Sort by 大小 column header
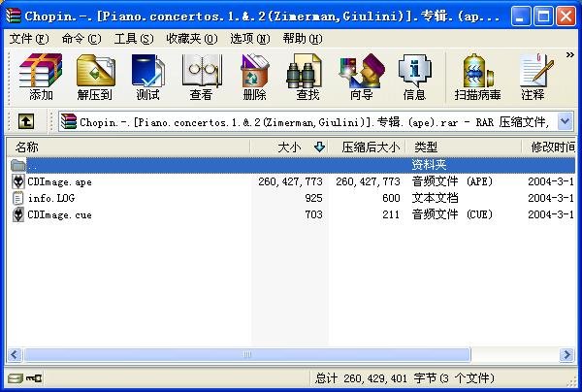This screenshot has width=582, height=392. point(289,147)
